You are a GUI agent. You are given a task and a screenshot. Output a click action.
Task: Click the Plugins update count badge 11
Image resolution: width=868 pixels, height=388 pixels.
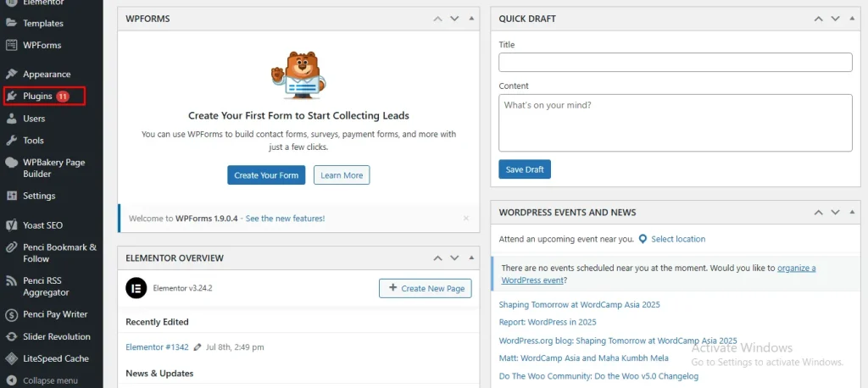[63, 97]
